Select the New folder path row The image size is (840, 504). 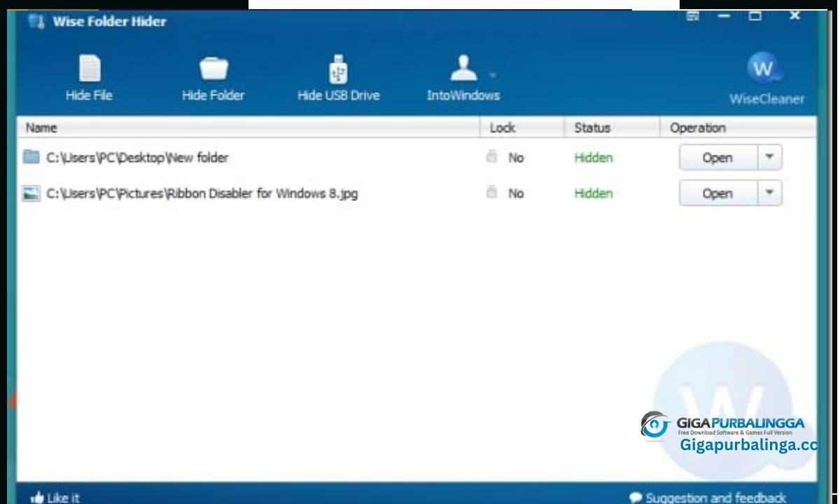(417, 157)
